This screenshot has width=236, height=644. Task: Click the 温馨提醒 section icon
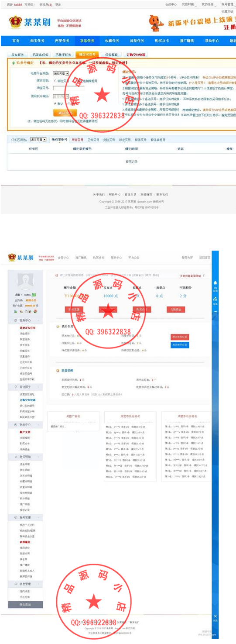point(58,370)
